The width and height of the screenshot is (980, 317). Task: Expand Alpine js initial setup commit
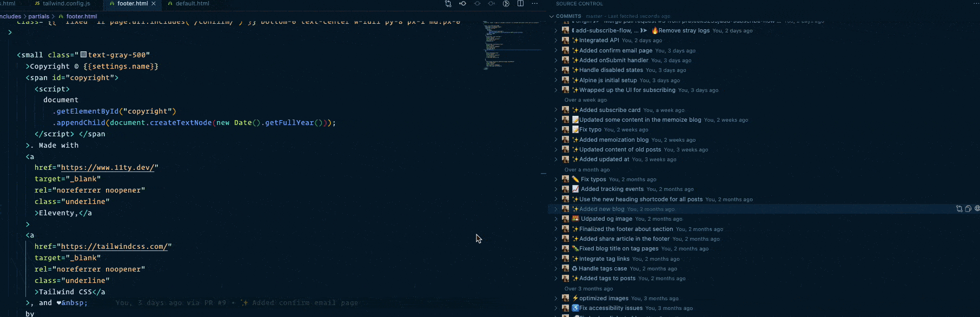[x=555, y=80]
